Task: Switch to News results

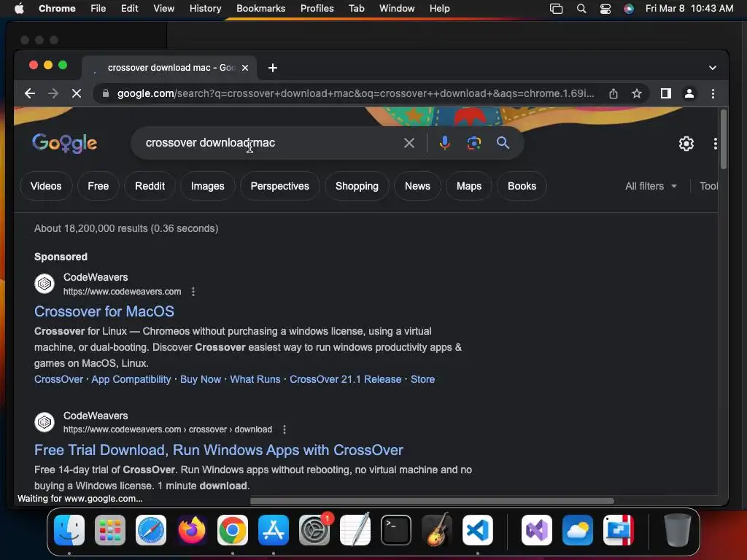Action: coord(417,186)
